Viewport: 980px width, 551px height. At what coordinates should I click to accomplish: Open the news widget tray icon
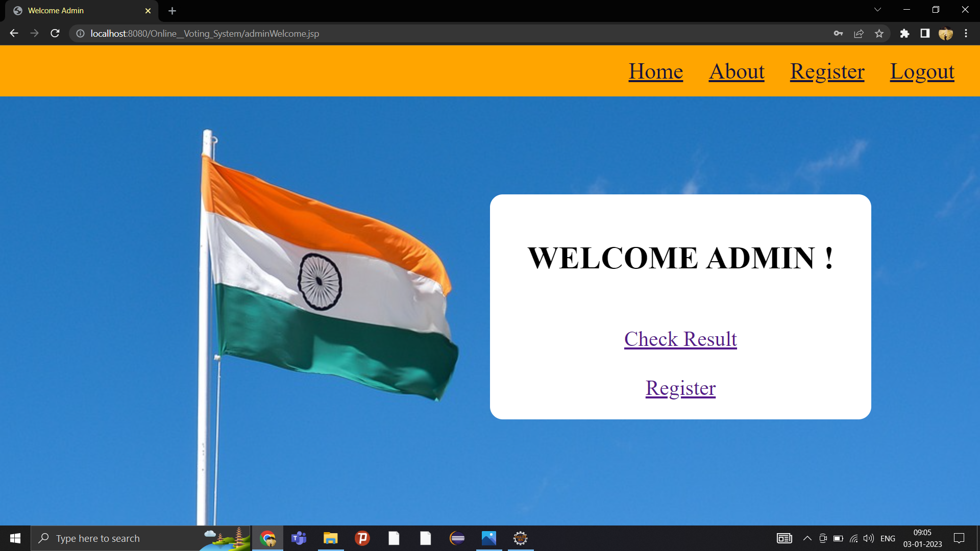785,538
